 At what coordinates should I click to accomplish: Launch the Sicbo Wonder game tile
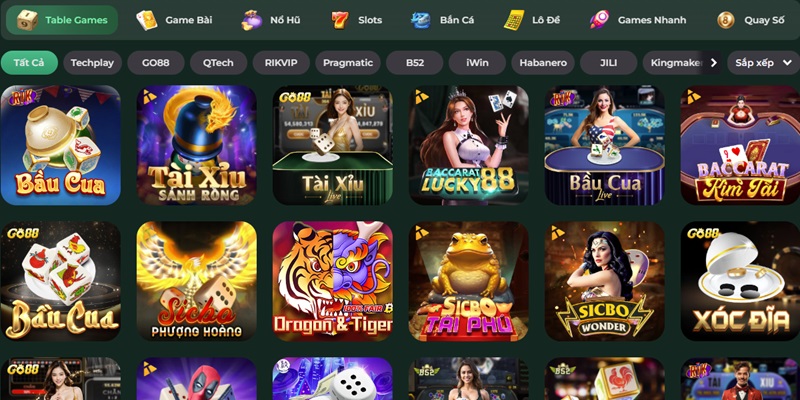tap(605, 281)
